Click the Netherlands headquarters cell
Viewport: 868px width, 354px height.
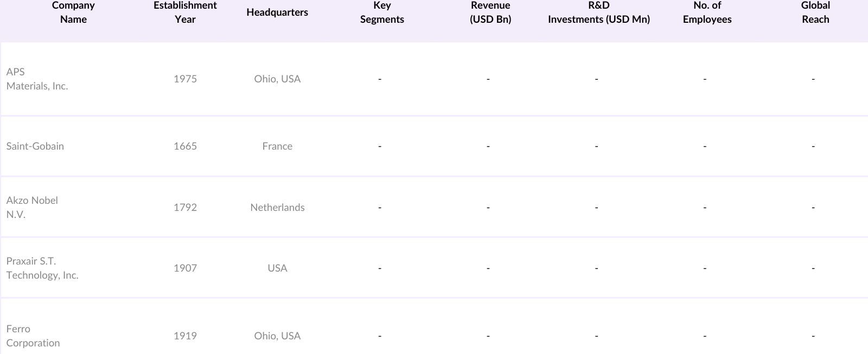point(277,208)
